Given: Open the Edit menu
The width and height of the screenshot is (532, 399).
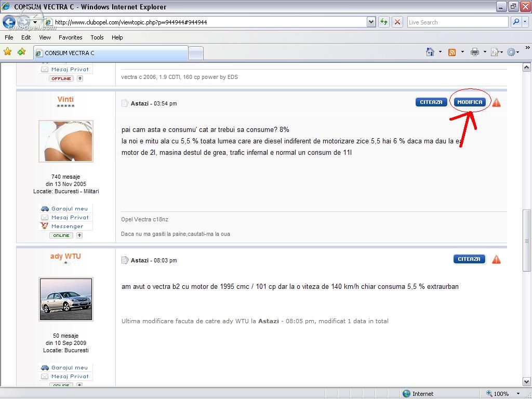Looking at the screenshot, I should 26,37.
